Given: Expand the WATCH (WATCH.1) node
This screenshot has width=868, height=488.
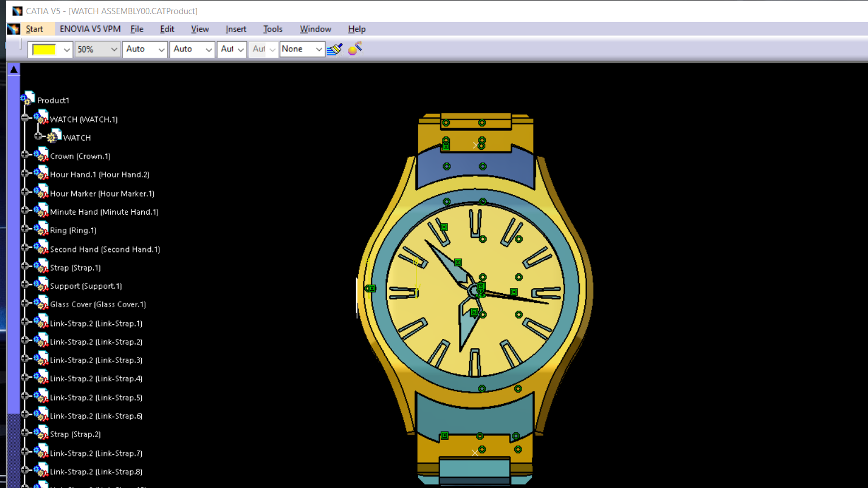Looking at the screenshot, I should coord(25,117).
